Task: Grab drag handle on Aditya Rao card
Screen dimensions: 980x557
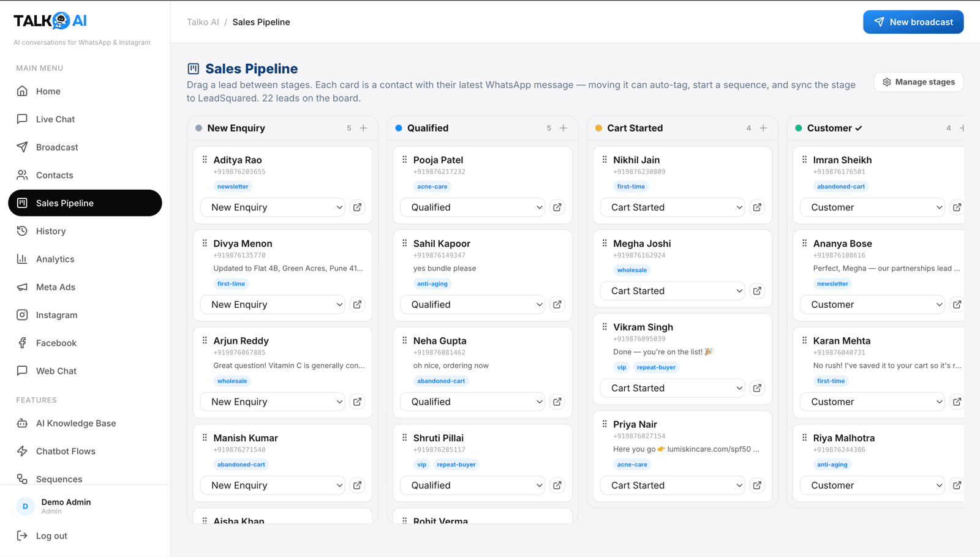Action: click(x=205, y=160)
